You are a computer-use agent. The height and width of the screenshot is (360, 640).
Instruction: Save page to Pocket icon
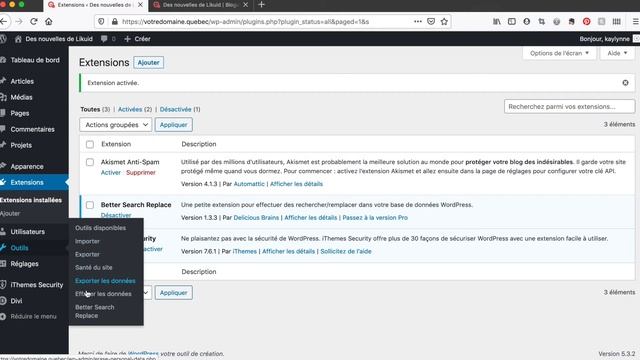click(x=431, y=22)
